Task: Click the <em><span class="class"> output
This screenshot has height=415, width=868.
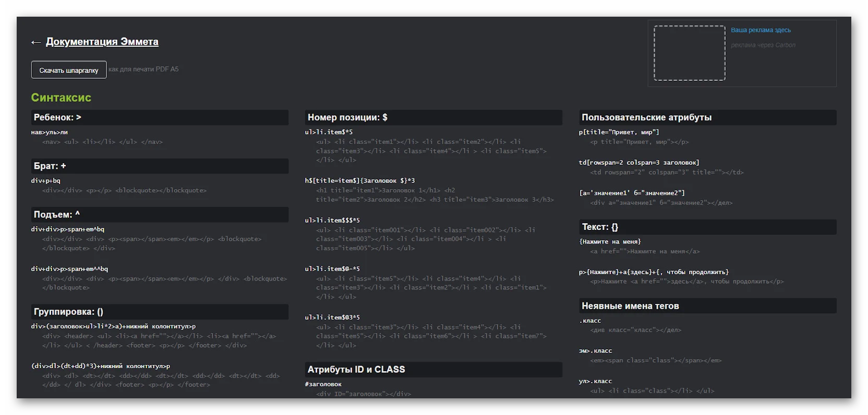Action: (656, 360)
